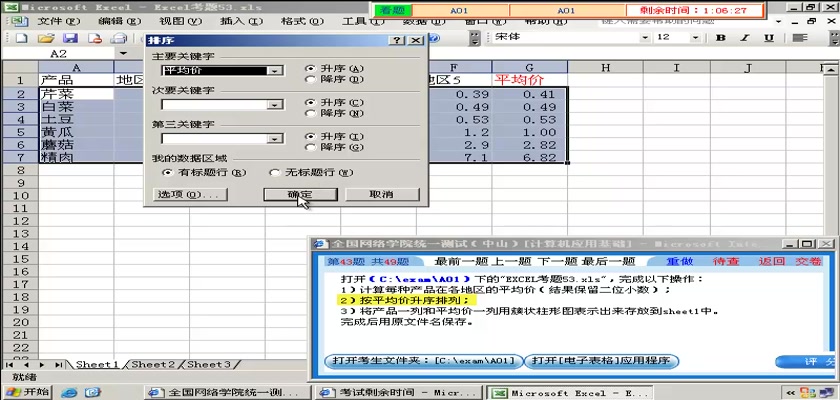The height and width of the screenshot is (400, 840).
Task: Click the Save disk icon
Action: click(70, 38)
